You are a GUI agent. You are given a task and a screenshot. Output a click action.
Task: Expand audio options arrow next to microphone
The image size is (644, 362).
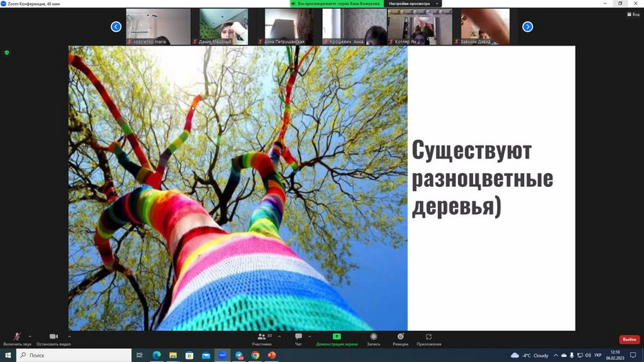click(30, 336)
